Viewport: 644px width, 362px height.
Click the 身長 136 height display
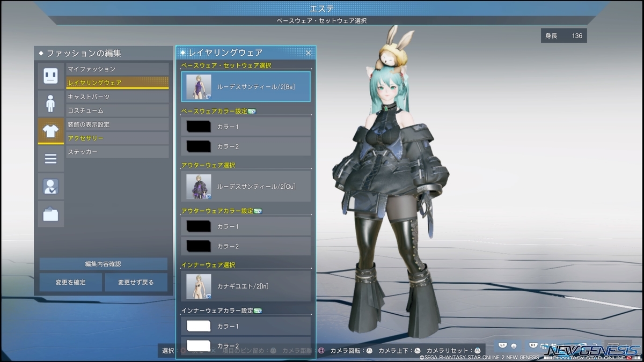click(x=563, y=36)
